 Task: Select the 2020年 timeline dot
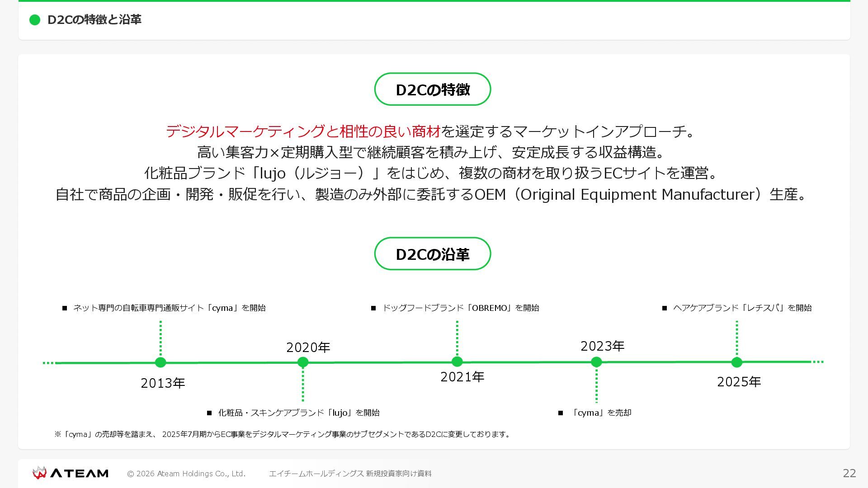pos(303,362)
